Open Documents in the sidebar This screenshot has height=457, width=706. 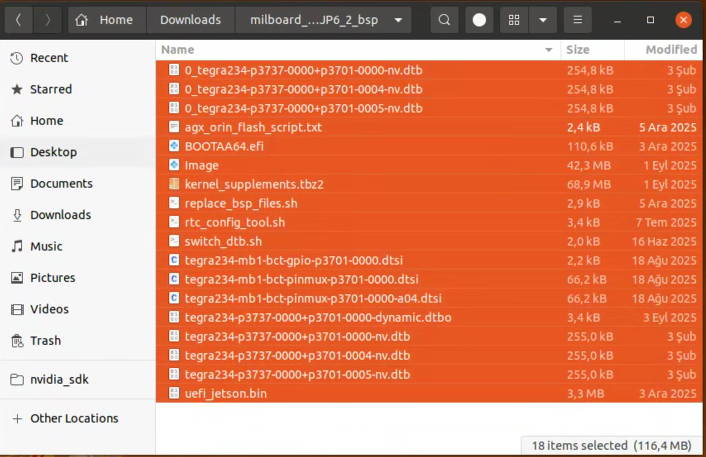point(77,184)
